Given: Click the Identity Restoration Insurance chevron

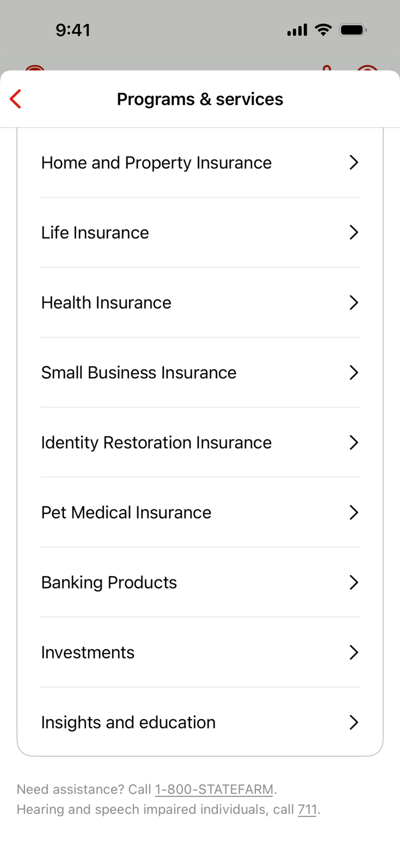Looking at the screenshot, I should tap(353, 442).
